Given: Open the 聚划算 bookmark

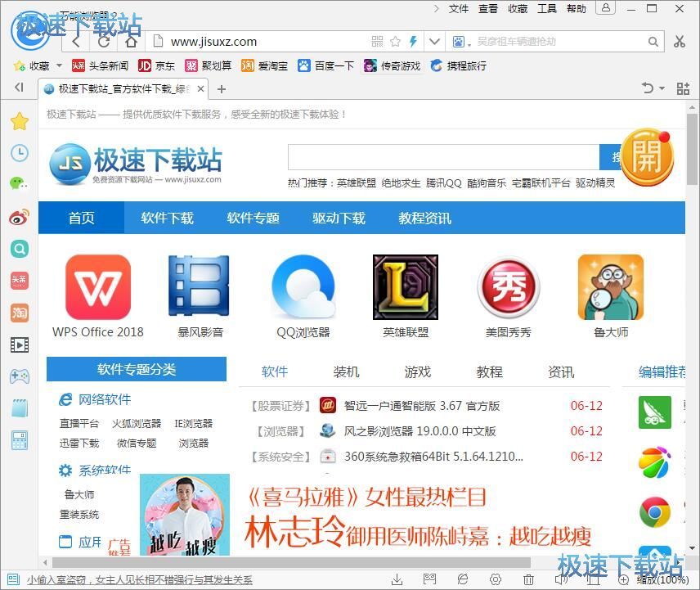Looking at the screenshot, I should click(x=208, y=65).
